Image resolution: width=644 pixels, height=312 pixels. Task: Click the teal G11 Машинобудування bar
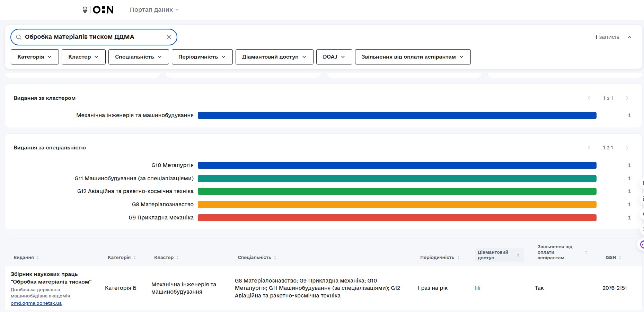coord(397,179)
